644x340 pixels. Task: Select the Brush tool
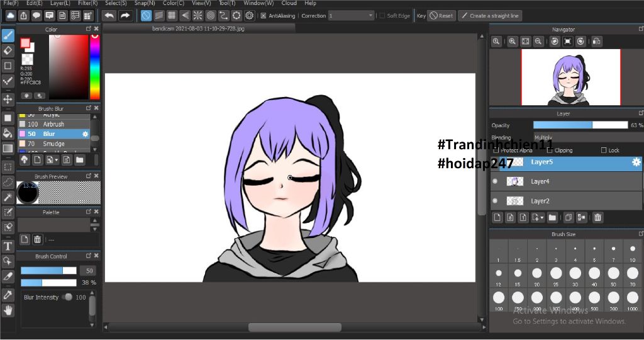coord(8,36)
